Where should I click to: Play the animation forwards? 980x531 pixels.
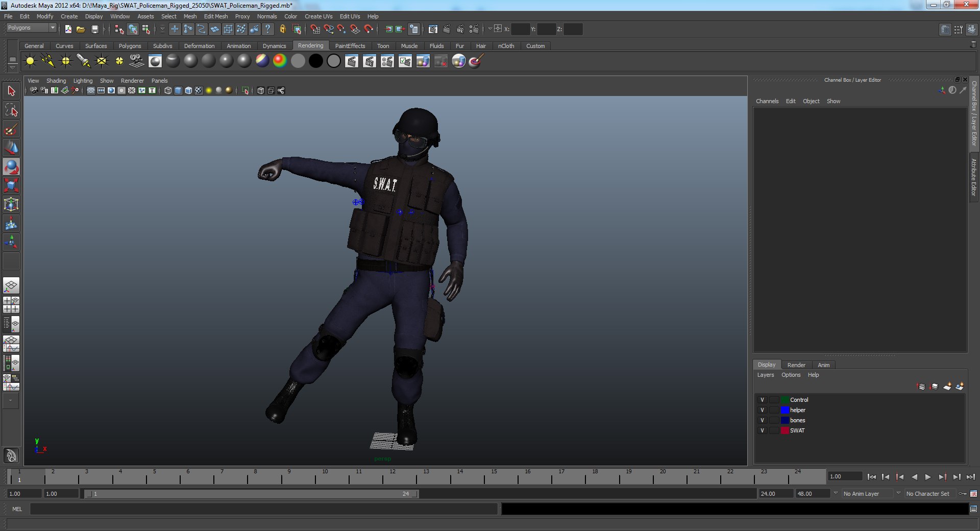(x=928, y=477)
